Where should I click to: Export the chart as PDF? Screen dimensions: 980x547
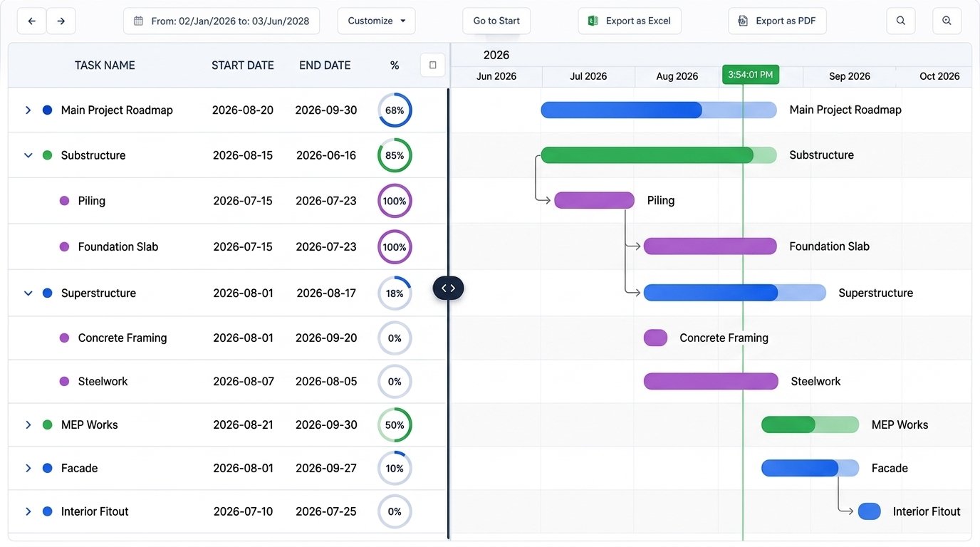pos(777,21)
